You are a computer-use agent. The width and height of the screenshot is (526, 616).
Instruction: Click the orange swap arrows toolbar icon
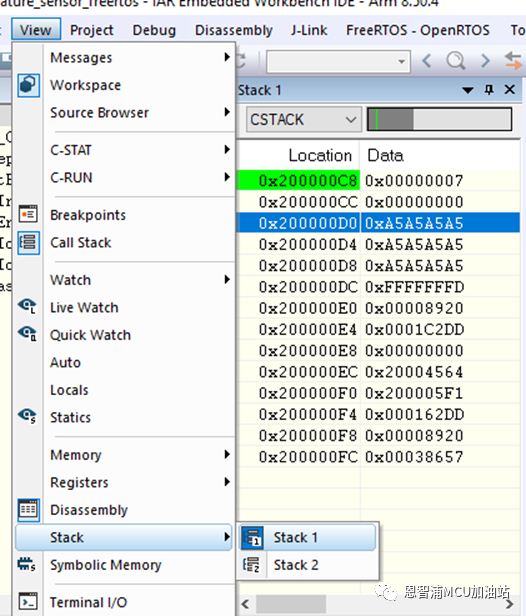tap(513, 60)
